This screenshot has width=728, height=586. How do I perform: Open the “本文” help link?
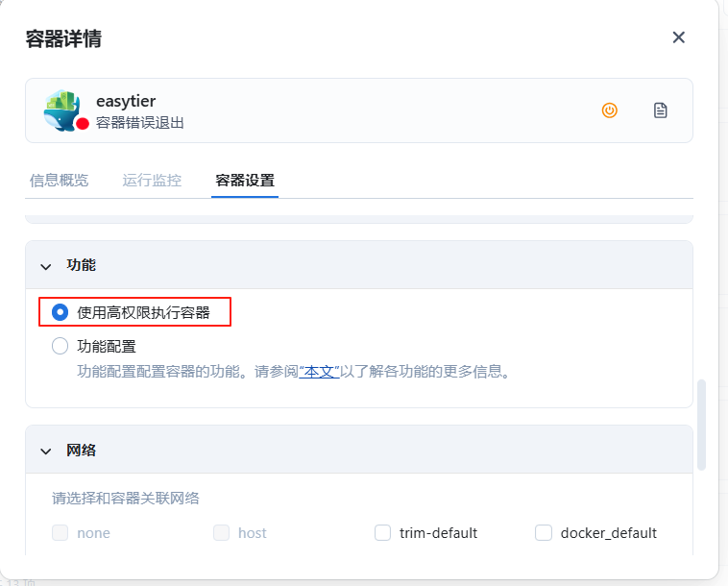(x=320, y=372)
